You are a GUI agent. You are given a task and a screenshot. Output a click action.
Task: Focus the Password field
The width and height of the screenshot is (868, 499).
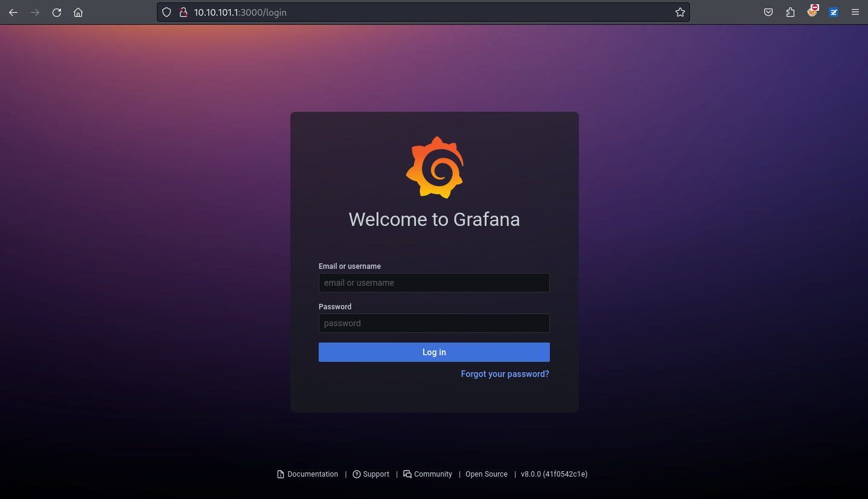pos(434,323)
